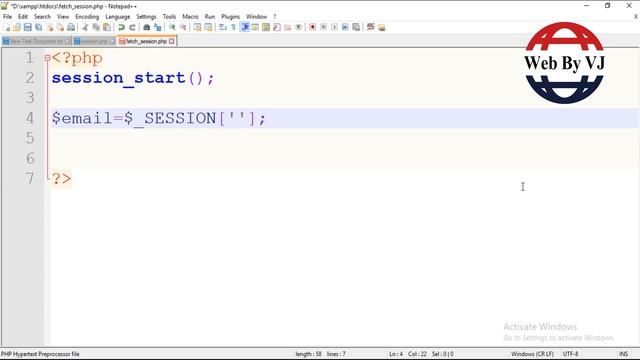
Task: Toggle Folder as Workspace icon
Action: tap(288, 27)
